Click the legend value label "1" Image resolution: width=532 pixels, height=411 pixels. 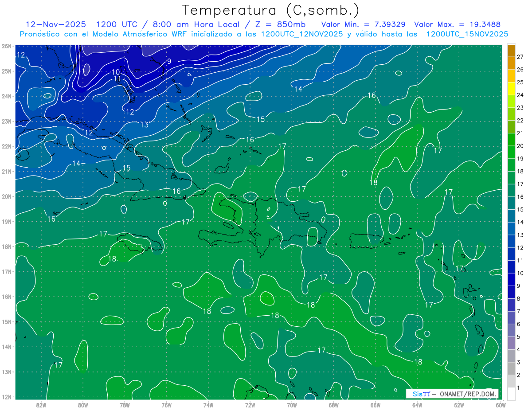[x=518, y=388]
